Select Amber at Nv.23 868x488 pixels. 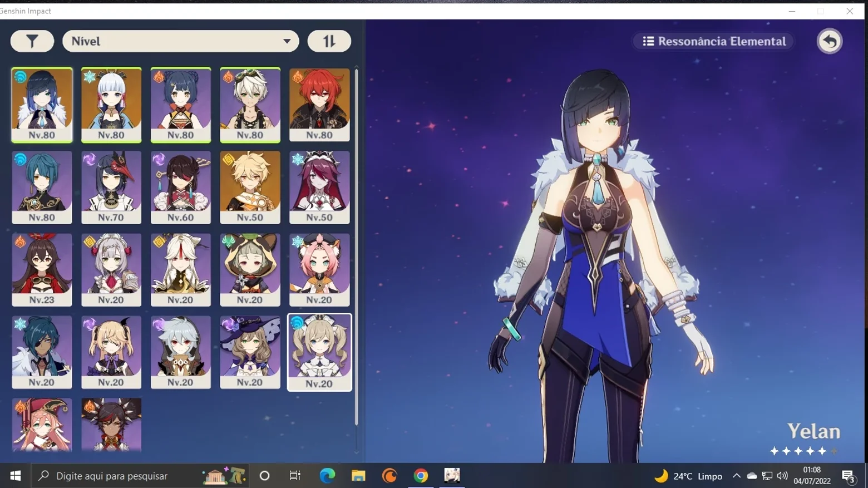[42, 269]
